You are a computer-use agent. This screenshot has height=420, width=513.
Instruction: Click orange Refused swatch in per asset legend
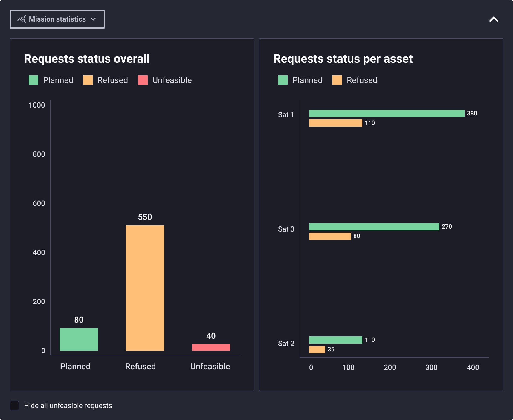[337, 80]
